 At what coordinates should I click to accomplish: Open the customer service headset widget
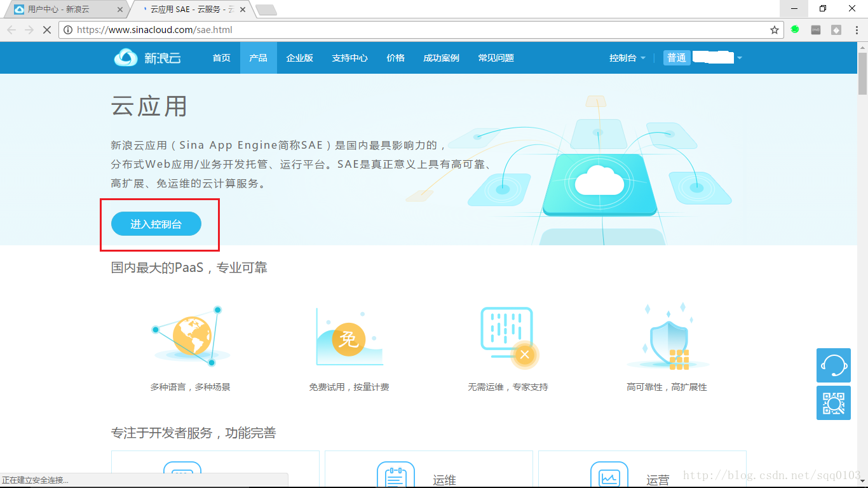(x=834, y=365)
